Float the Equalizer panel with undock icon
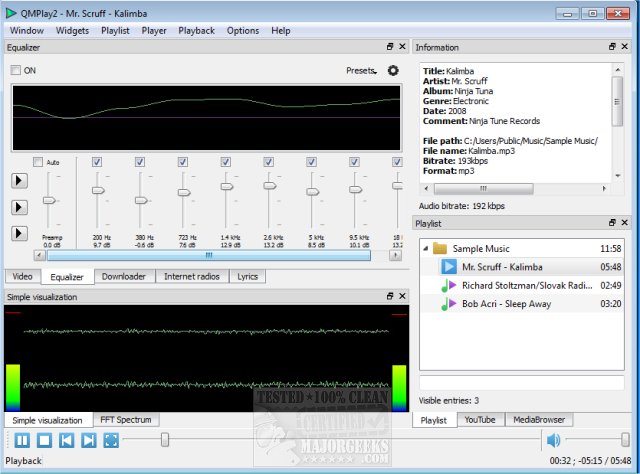The height and width of the screenshot is (474, 640). tap(390, 47)
